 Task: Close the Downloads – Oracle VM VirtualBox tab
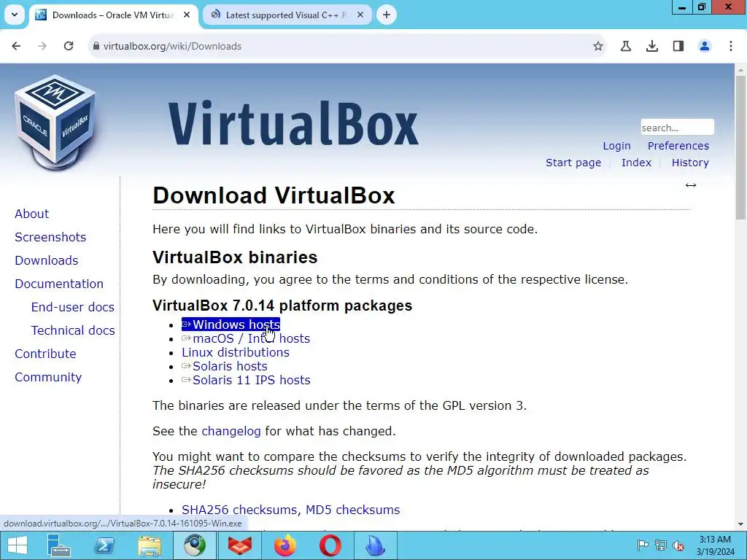pos(187,15)
